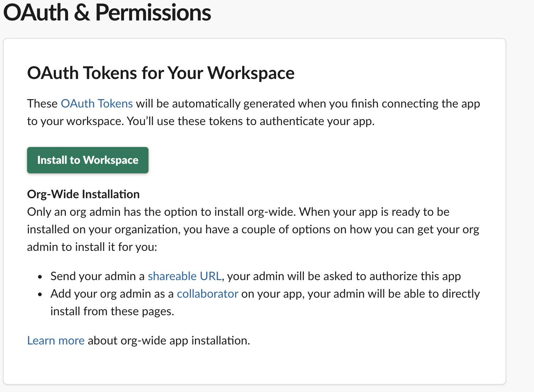Follow the collaborator link
Viewport: 534px width, 392px height.
[x=207, y=294]
